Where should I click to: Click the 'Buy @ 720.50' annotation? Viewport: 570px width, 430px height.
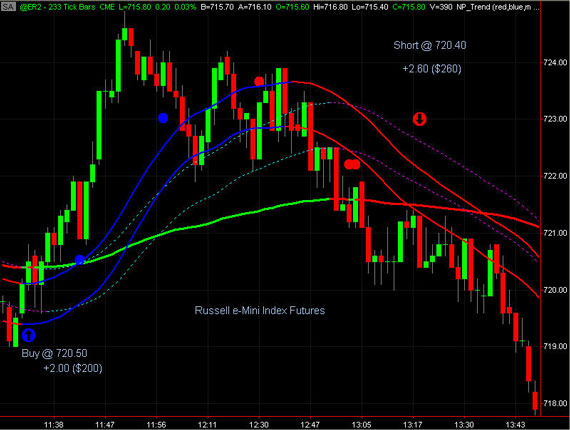click(54, 353)
